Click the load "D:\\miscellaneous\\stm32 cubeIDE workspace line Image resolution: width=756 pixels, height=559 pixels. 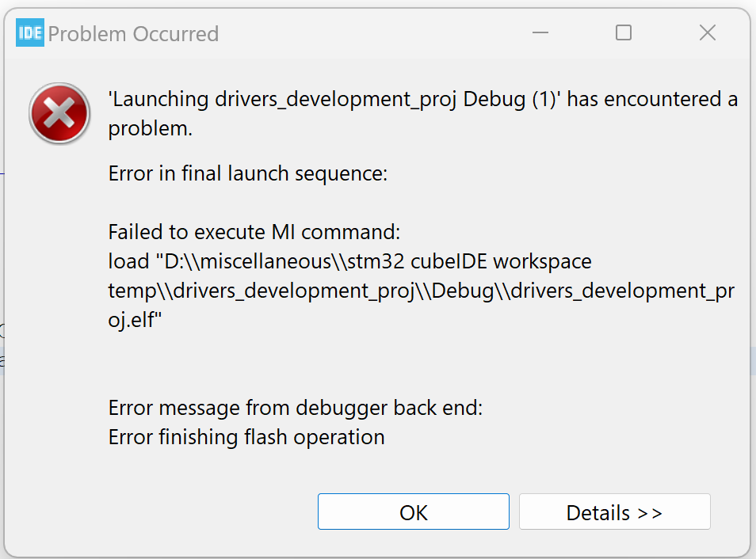point(349,261)
